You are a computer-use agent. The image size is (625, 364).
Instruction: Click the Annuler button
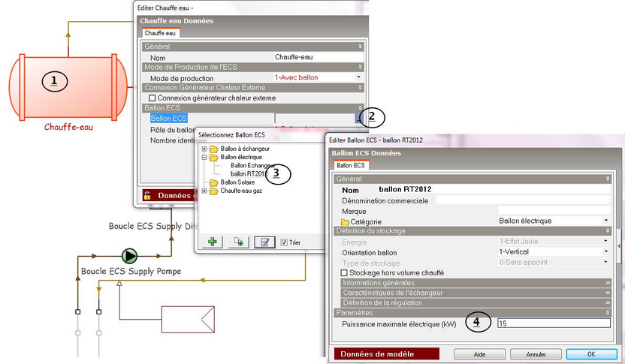click(536, 354)
